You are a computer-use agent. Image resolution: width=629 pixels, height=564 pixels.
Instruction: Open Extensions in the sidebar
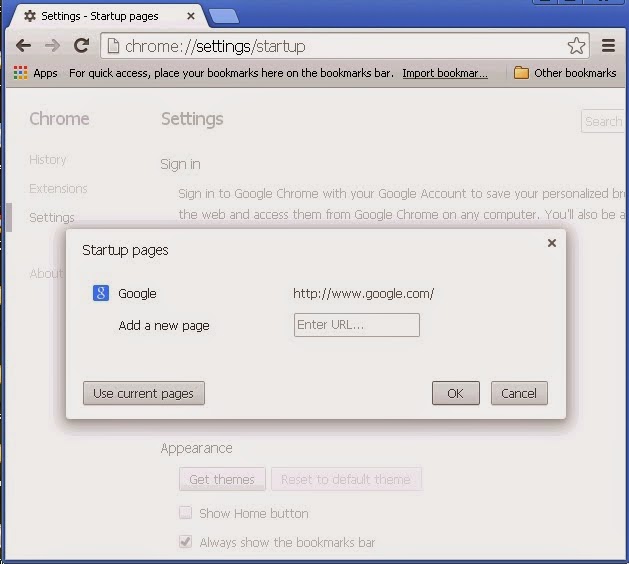[x=58, y=189]
